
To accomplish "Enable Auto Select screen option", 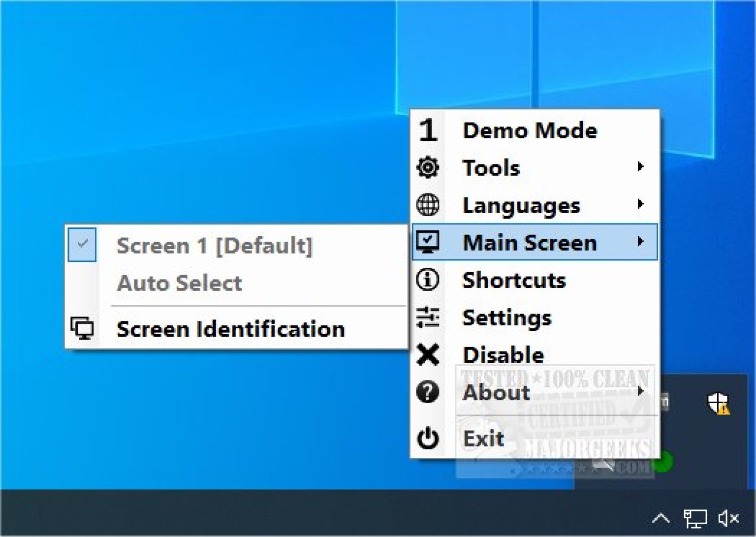I will pos(179,283).
